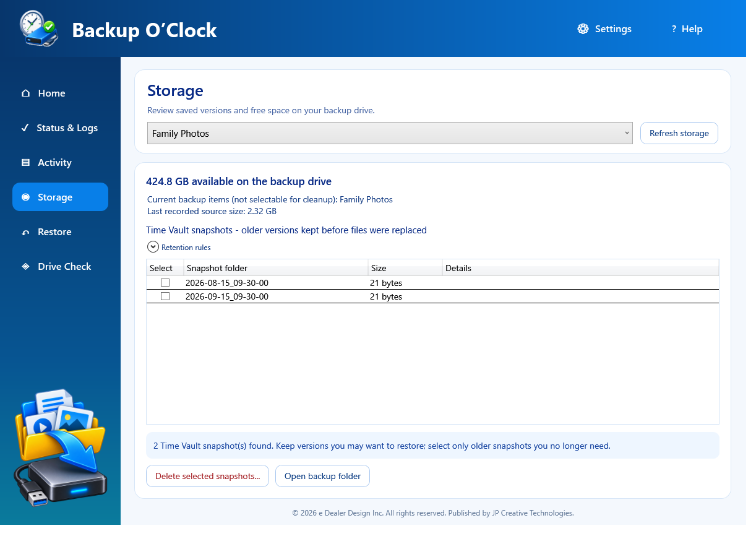
Task: Open the Restore page
Action: pos(60,232)
